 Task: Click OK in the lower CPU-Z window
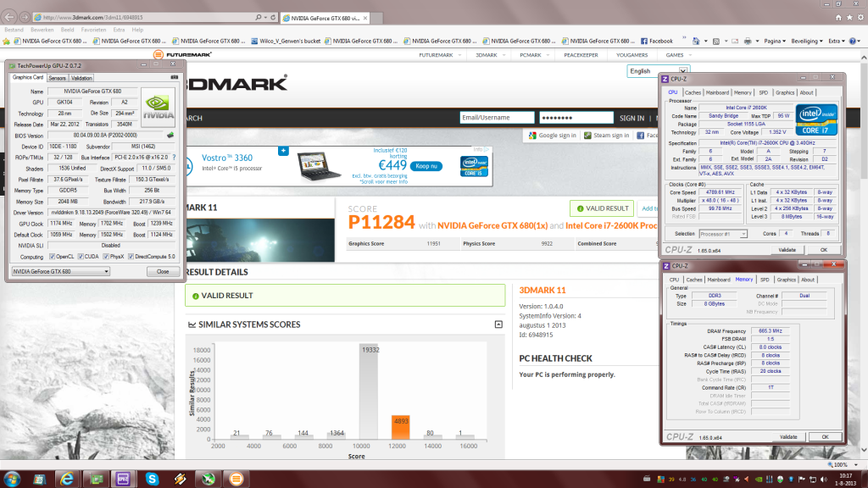825,437
